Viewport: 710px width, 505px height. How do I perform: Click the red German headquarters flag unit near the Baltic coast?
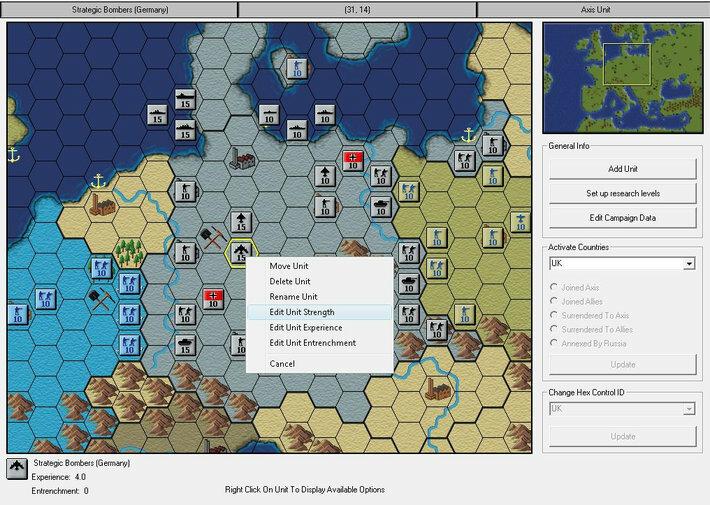point(353,161)
